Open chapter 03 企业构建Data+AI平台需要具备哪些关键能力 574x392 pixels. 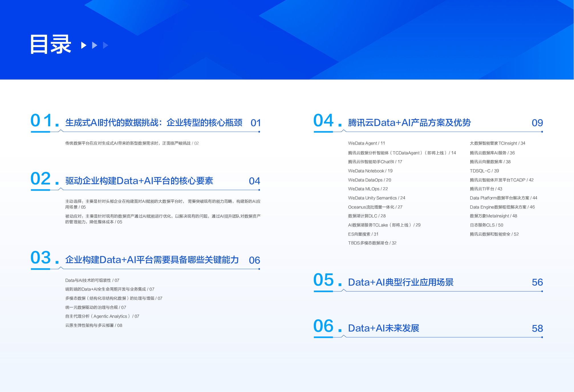coord(152,260)
